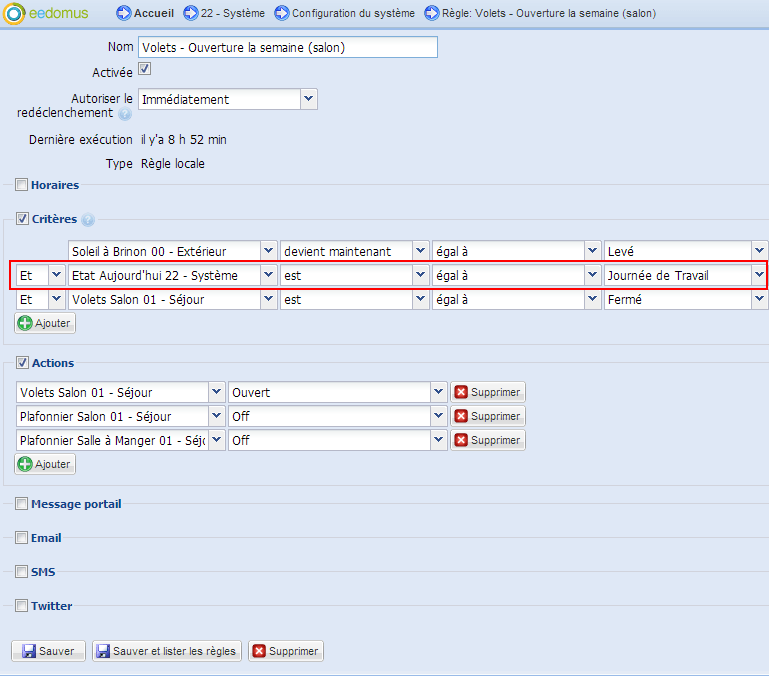The image size is (769, 676).
Task: Open the Etat Aujourd'hui 22 - Système dropdown
Action: pyautogui.click(x=268, y=275)
